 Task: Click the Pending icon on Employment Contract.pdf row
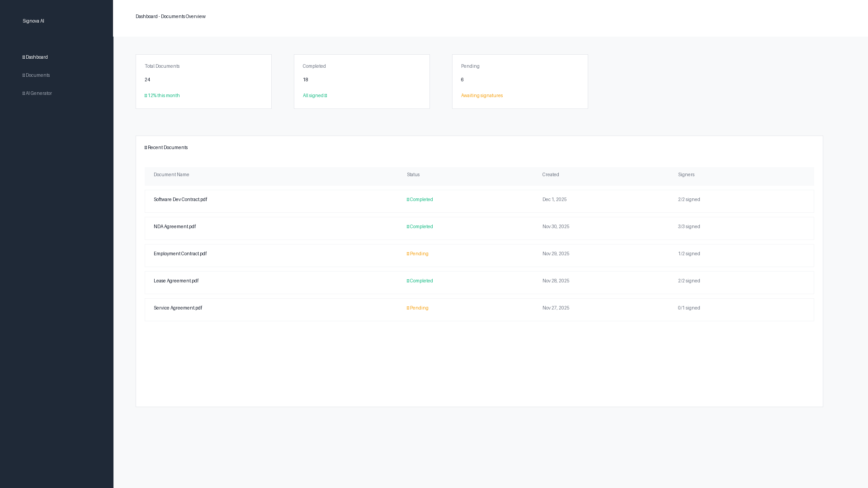click(x=408, y=253)
